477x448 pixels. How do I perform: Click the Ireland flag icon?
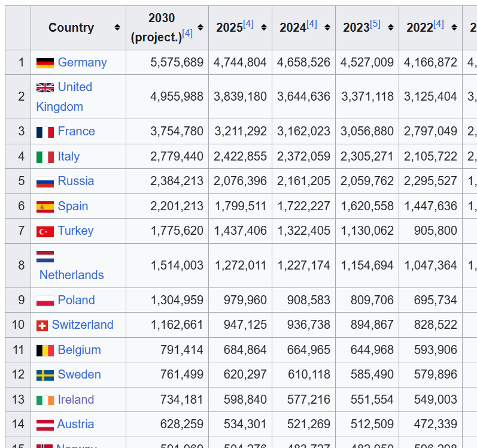click(45, 400)
